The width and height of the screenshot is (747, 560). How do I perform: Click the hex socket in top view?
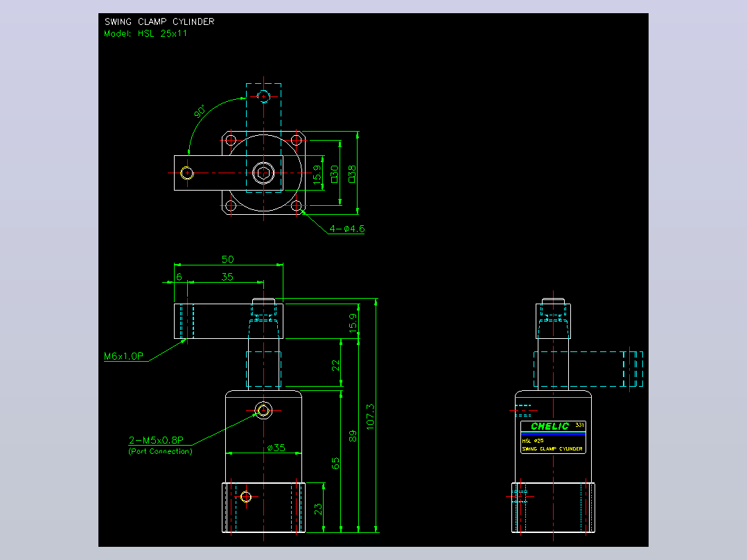263,173
